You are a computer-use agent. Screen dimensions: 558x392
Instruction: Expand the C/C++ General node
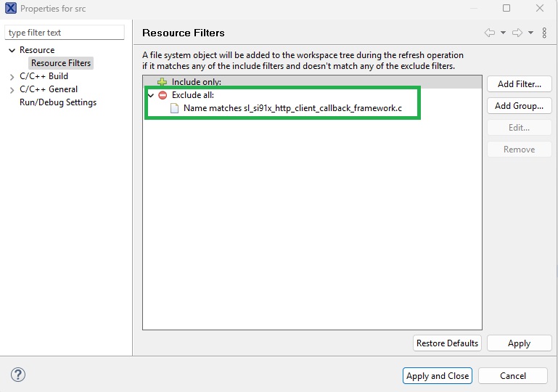12,89
